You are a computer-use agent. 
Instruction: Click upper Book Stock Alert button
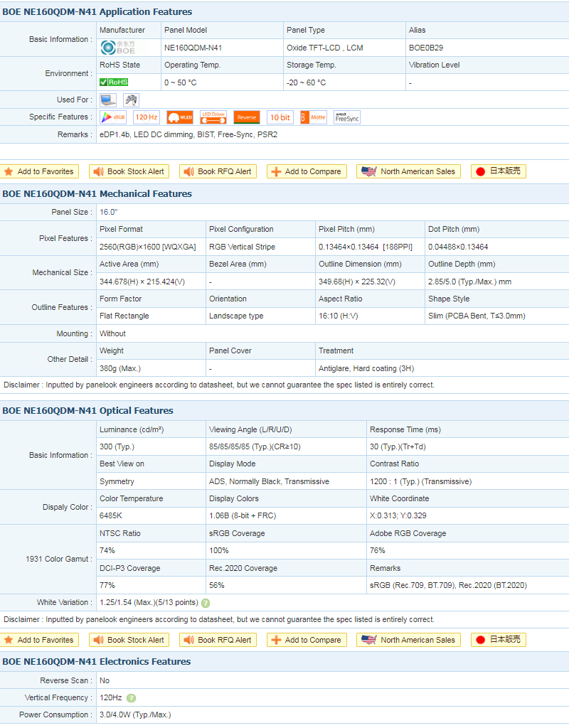point(129,171)
